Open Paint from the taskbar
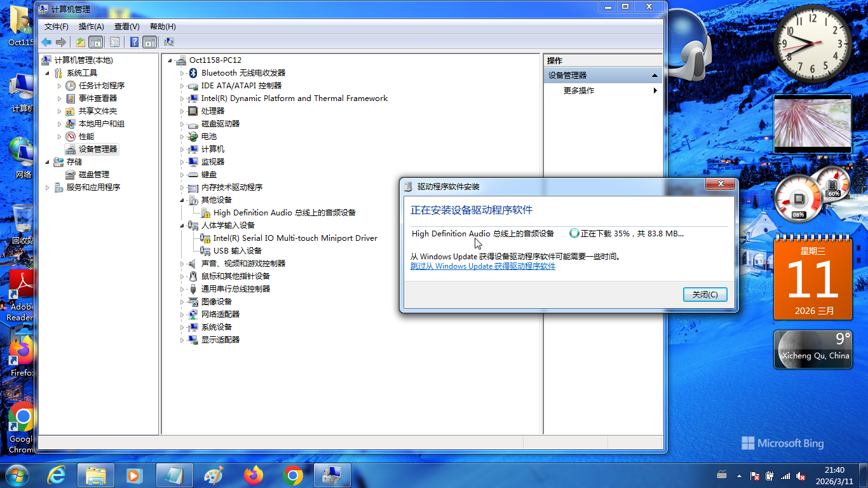Viewport: 868px width, 488px height. pyautogui.click(x=214, y=475)
